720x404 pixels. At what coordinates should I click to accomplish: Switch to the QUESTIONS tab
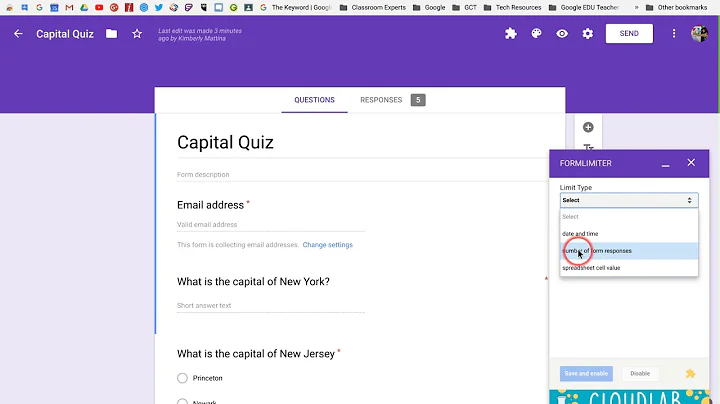click(315, 100)
